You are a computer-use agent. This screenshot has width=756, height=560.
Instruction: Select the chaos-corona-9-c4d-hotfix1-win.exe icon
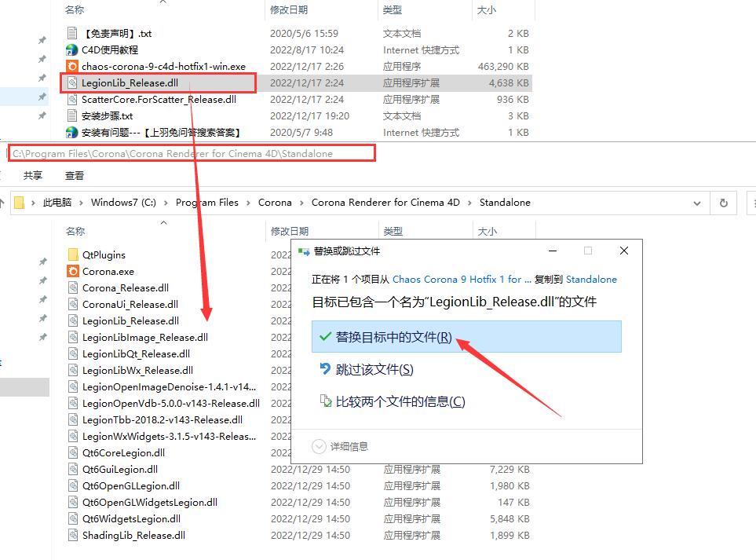[x=72, y=66]
